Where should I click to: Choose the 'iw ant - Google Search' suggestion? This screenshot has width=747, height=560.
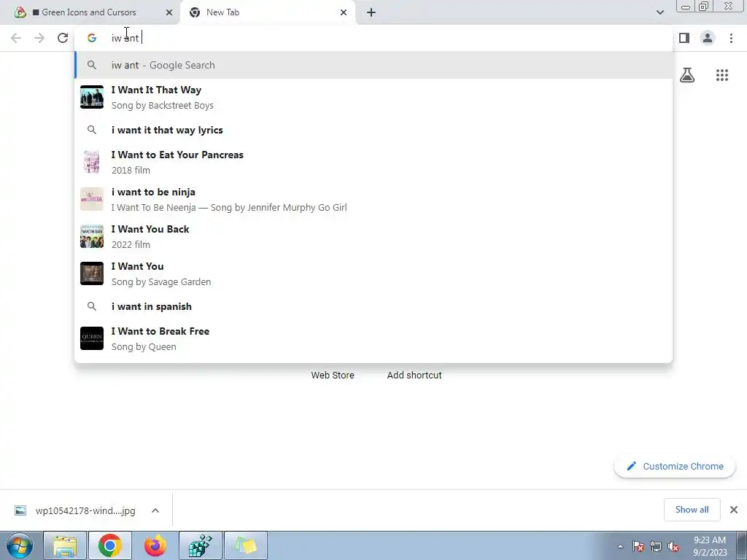point(373,65)
